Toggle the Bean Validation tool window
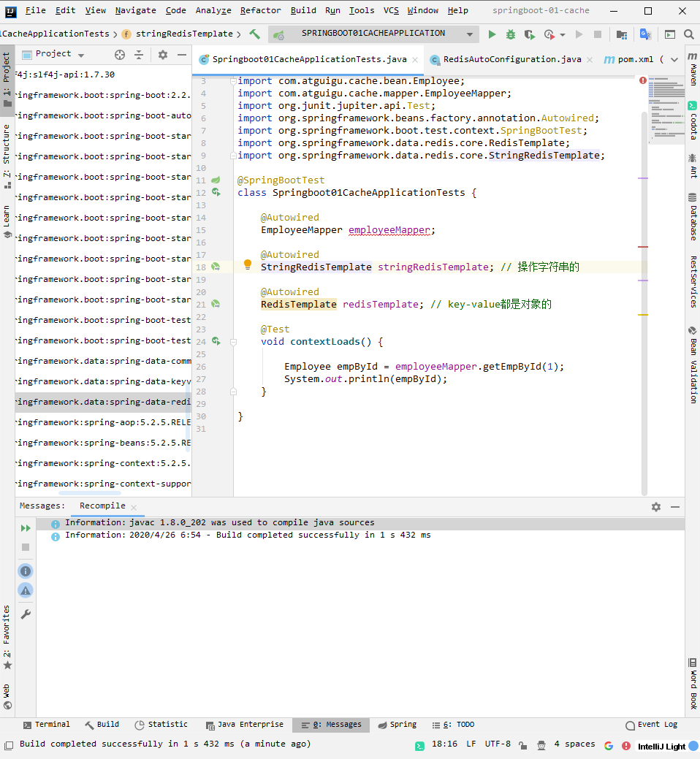Viewport: 700px width, 759px height. tap(693, 365)
